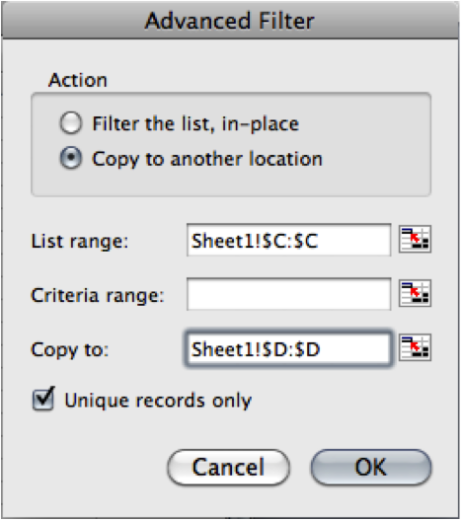Click the "Unique records only" label text
Viewport: 461px width, 520px height.
(158, 400)
